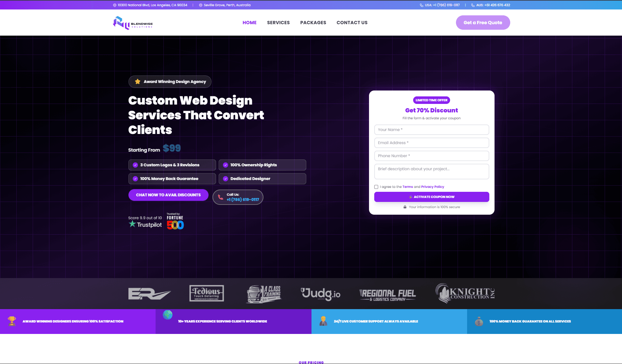Click the red phone icon in Call Us pill
The height and width of the screenshot is (364, 622).
coord(220,197)
